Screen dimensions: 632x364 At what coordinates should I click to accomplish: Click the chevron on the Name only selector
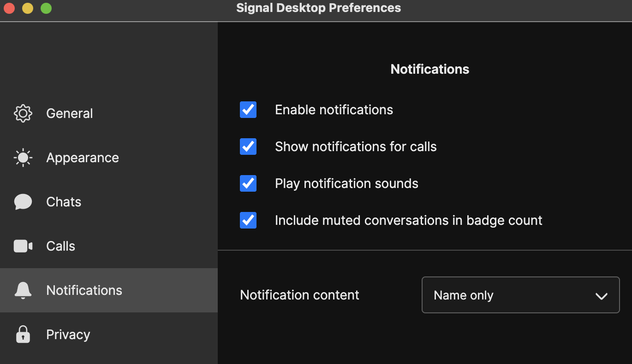602,295
